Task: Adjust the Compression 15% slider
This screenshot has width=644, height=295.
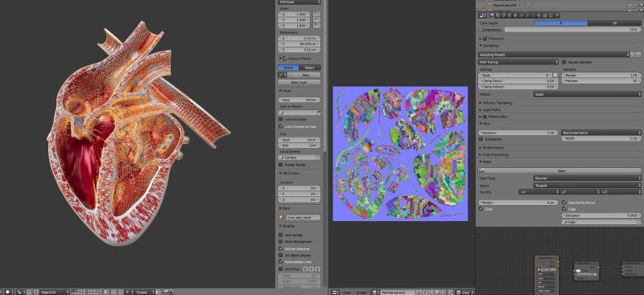Action: click(x=559, y=30)
